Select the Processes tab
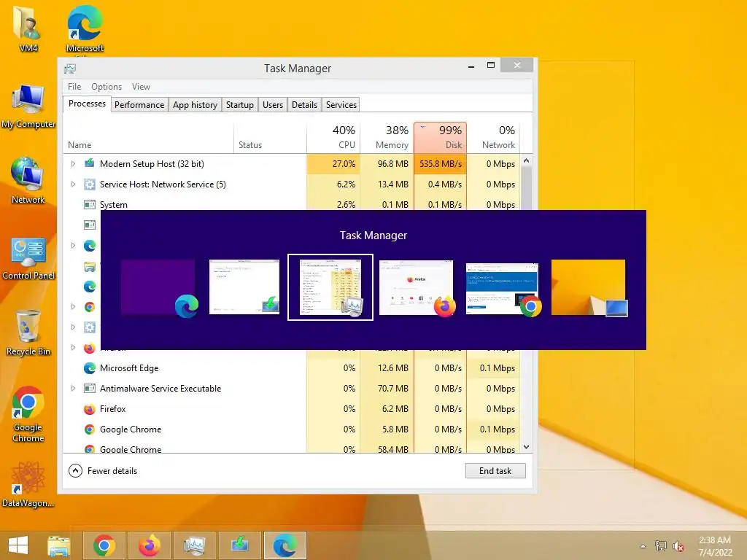Screen dimensions: 747x560 click(x=88, y=104)
